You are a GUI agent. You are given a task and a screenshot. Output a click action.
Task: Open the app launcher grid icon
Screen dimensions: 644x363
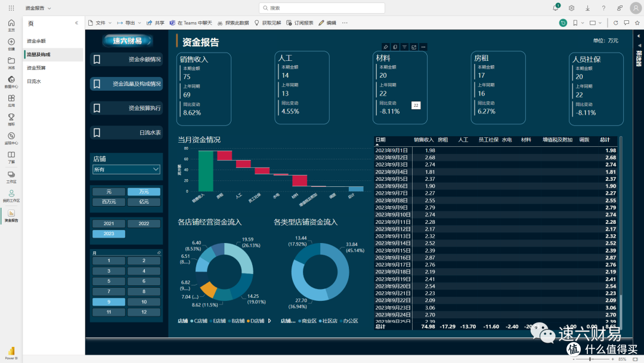(11, 8)
